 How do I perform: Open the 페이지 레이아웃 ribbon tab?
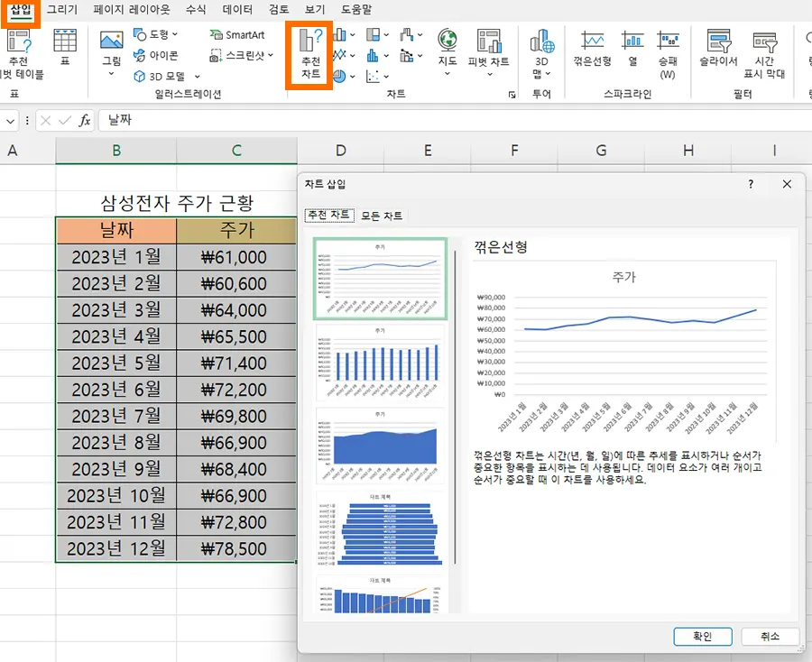pyautogui.click(x=132, y=9)
